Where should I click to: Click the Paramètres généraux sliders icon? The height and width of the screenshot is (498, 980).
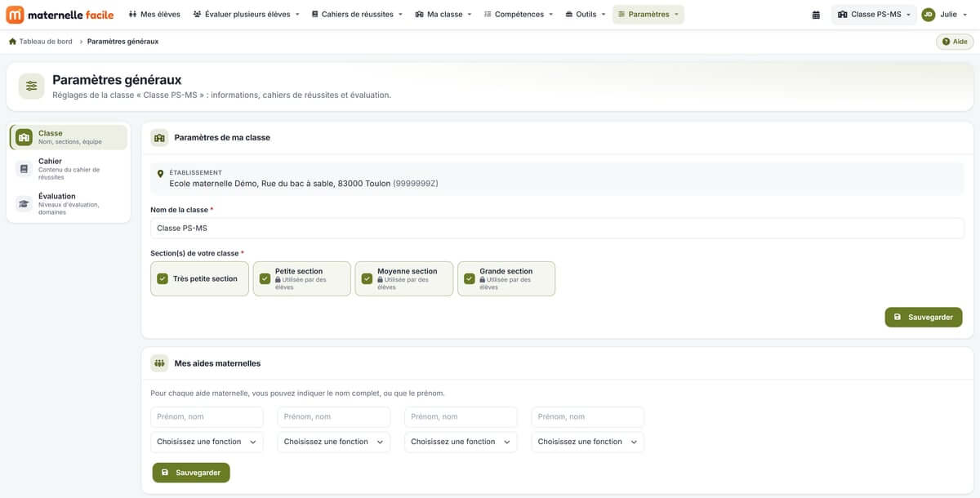(31, 86)
